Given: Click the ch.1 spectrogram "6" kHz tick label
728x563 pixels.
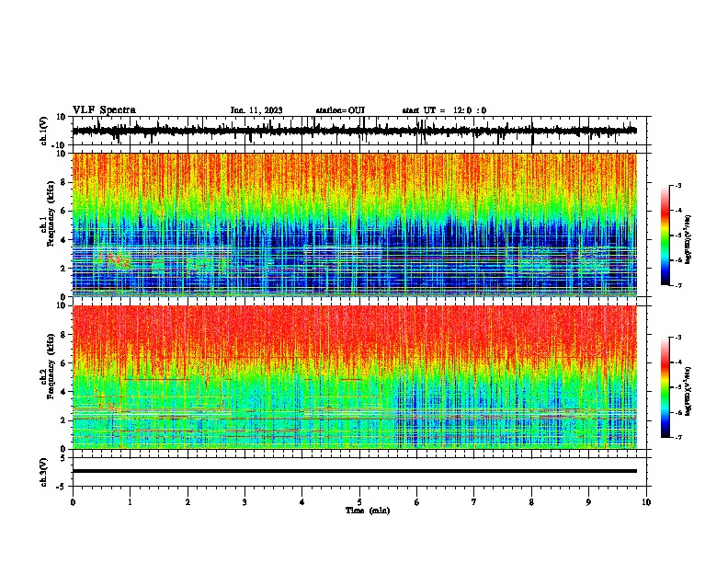Looking at the screenshot, I should 64,211.
